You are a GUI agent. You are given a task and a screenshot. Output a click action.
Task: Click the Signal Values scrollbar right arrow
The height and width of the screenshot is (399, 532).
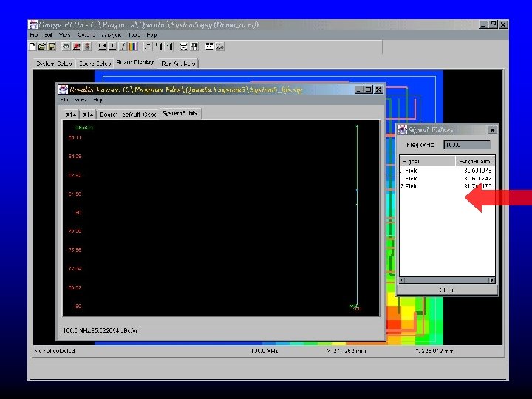point(491,280)
